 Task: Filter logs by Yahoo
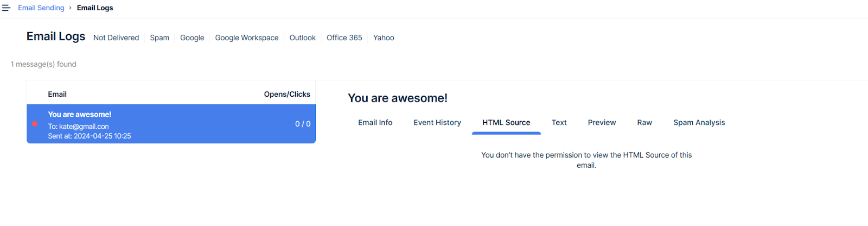pos(384,38)
